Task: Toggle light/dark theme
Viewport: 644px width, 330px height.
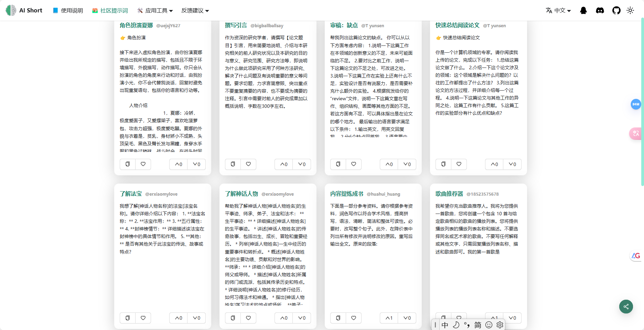Action: click(x=631, y=10)
